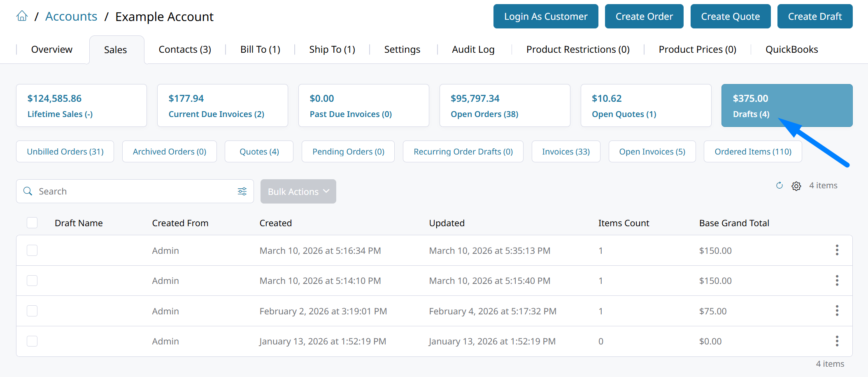Open kebab menu for 5:14:10 PM draft
Image resolution: width=868 pixels, height=377 pixels.
pos(837,281)
